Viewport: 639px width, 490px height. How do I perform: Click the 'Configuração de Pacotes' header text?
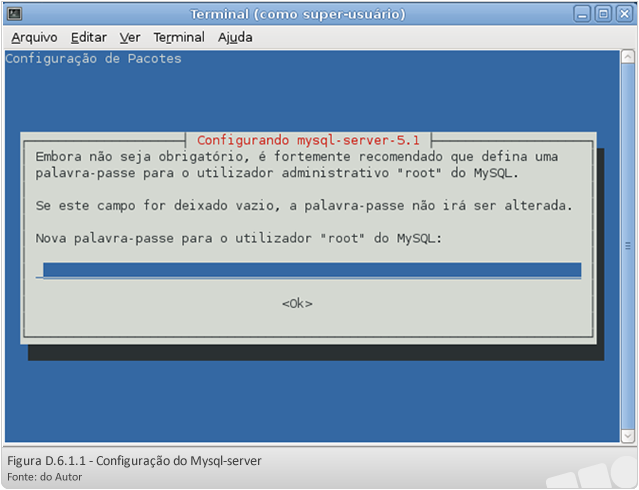tap(93, 59)
